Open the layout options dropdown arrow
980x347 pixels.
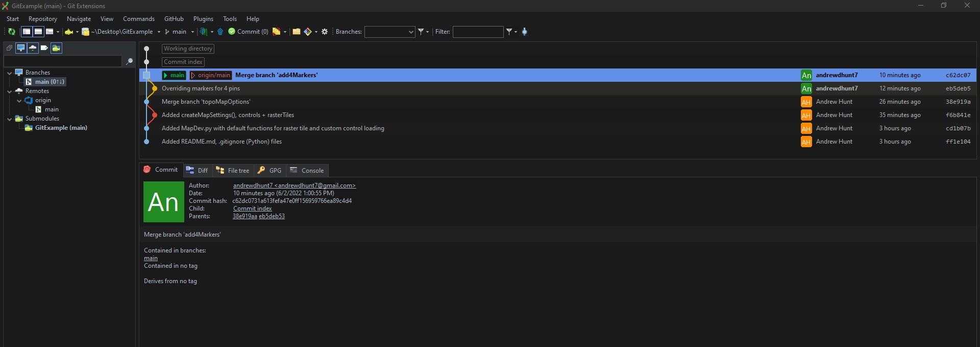[x=58, y=32]
